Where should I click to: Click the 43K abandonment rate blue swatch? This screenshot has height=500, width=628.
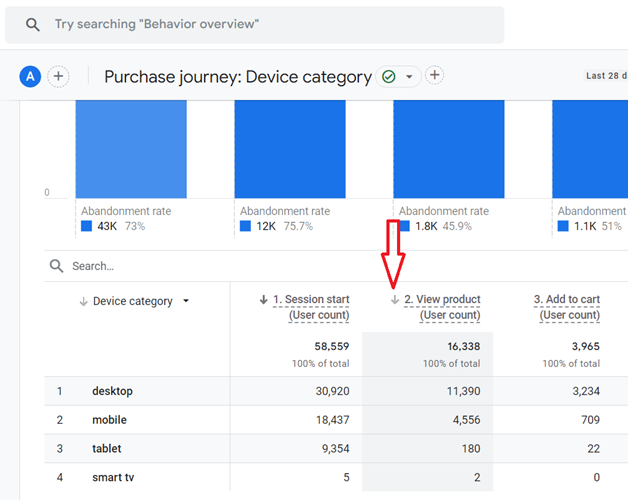(x=87, y=226)
